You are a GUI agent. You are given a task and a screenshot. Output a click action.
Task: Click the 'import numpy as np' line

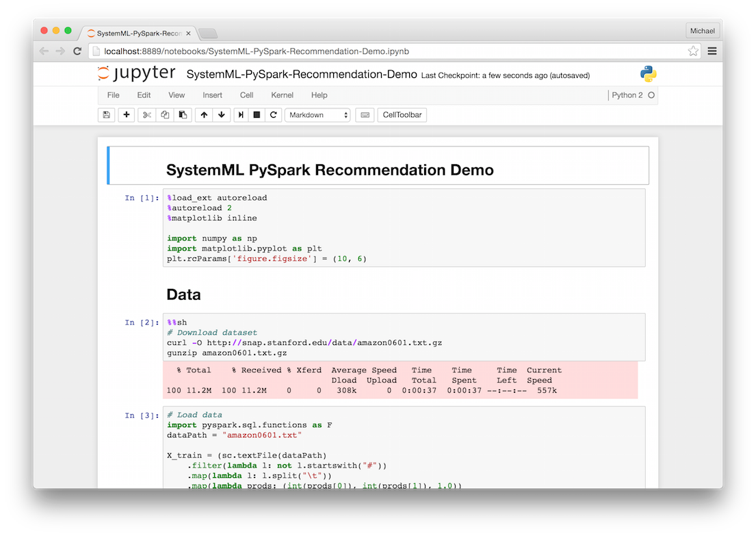212,238
